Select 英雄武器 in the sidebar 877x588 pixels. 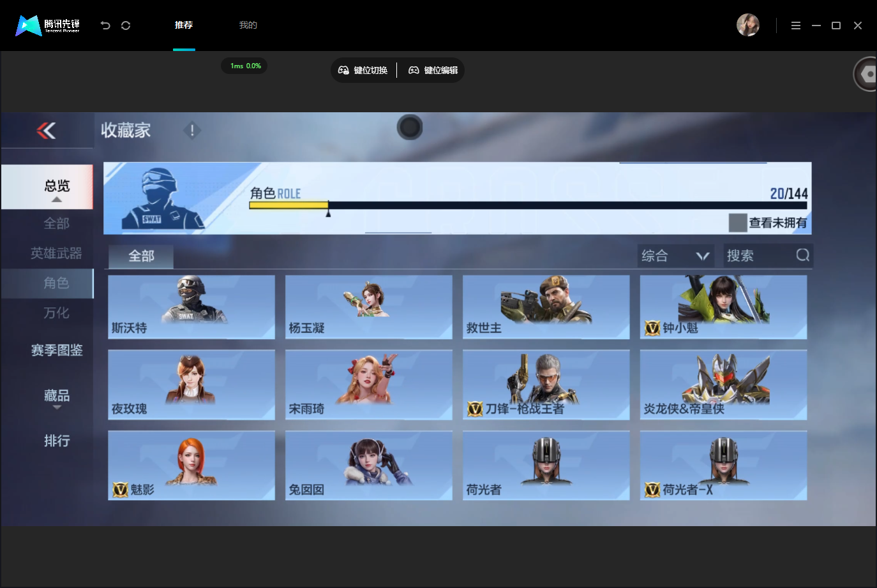coord(56,253)
